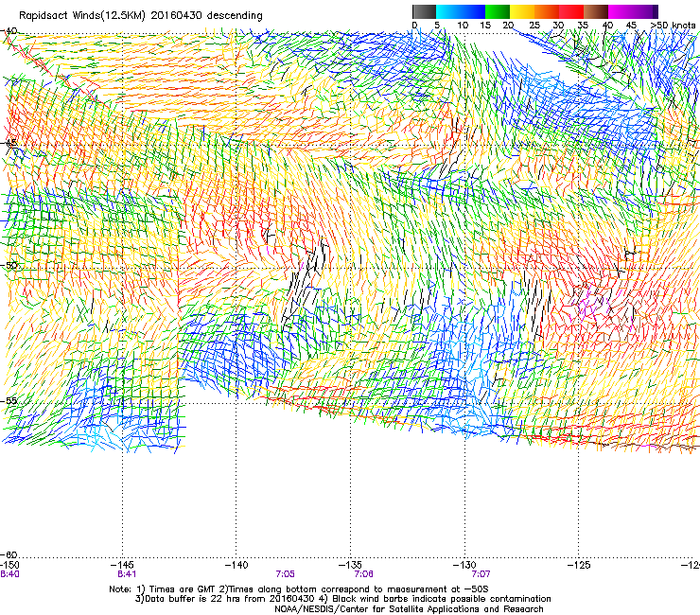Click the note 'Times are GMT' line
The height and width of the screenshot is (615, 700).
coord(299,589)
